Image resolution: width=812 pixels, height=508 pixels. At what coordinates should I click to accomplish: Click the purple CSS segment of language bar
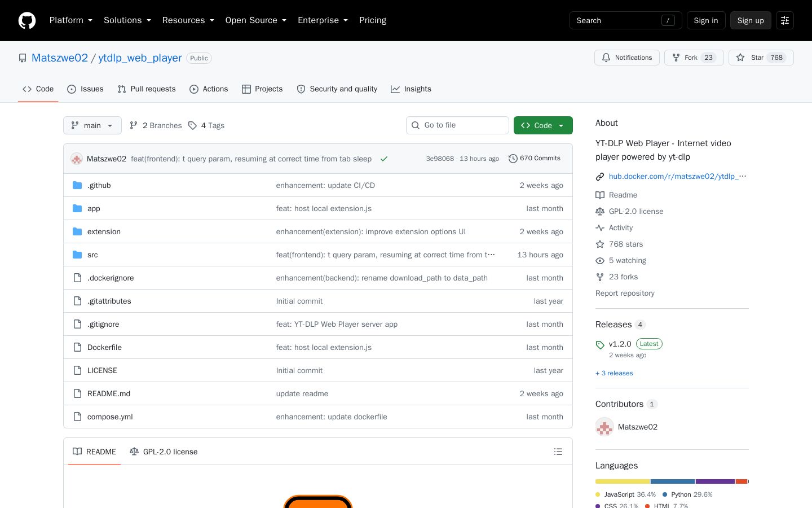pyautogui.click(x=715, y=481)
